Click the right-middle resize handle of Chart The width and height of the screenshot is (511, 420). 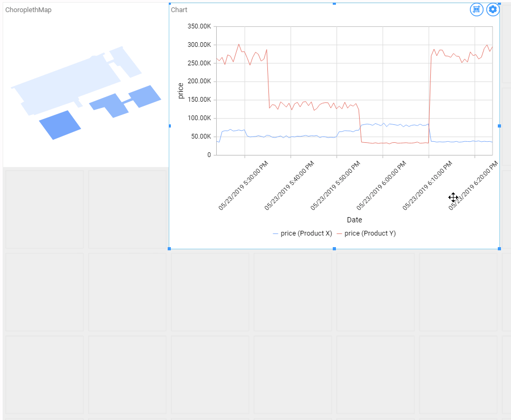click(499, 126)
